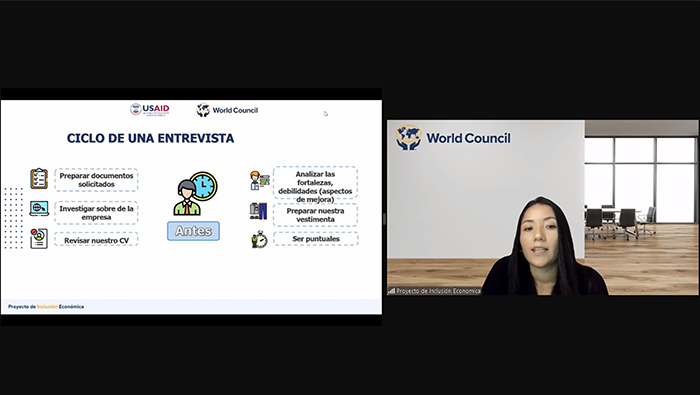Click the presenter's webcam video tile

point(542,207)
